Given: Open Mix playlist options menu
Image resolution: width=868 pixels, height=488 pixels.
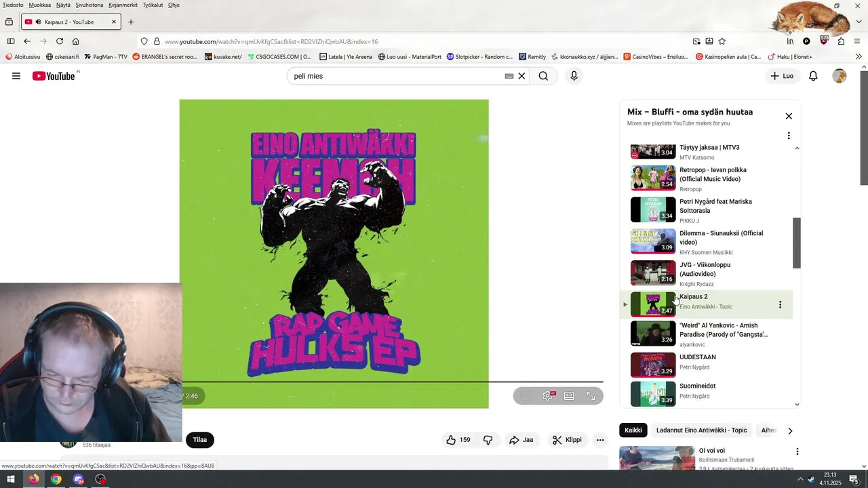Looking at the screenshot, I should [789, 136].
